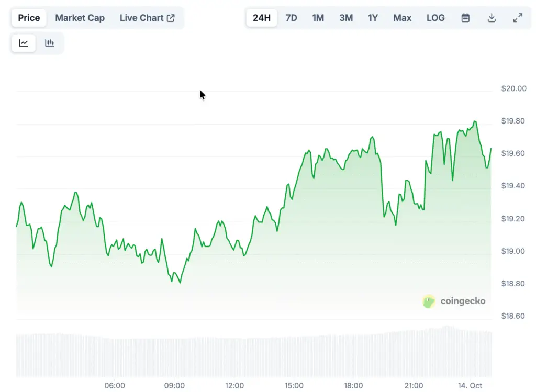Change time range to 7D
The width and height of the screenshot is (536, 392).
point(291,18)
